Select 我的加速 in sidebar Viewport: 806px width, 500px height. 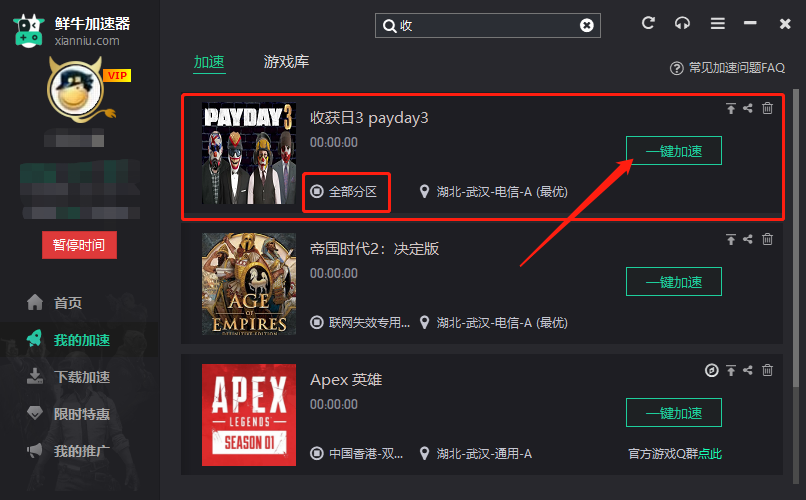(80, 340)
